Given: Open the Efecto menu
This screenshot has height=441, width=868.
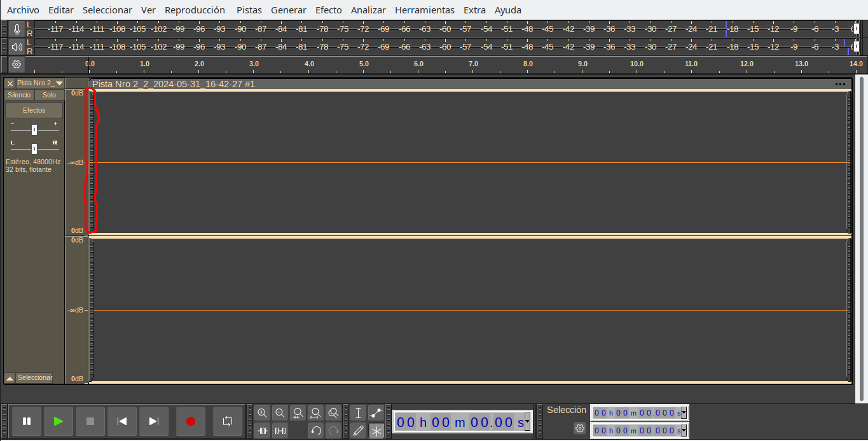Looking at the screenshot, I should coord(328,10).
